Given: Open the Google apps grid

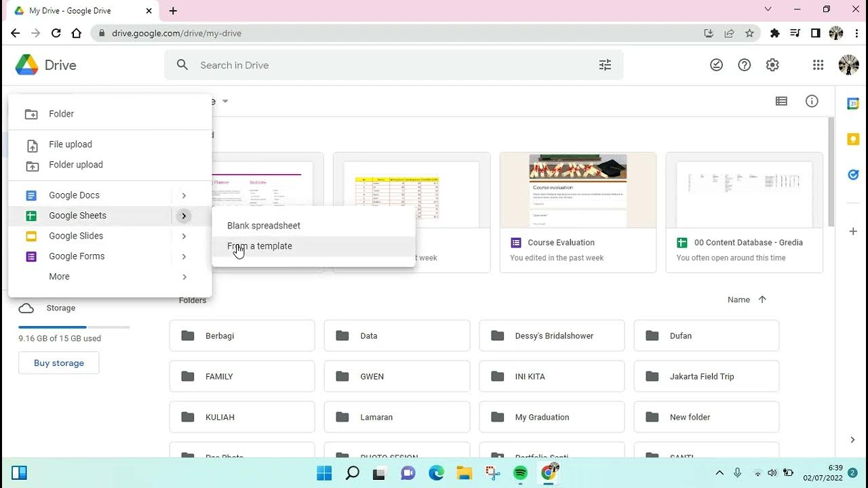Looking at the screenshot, I should click(x=818, y=65).
